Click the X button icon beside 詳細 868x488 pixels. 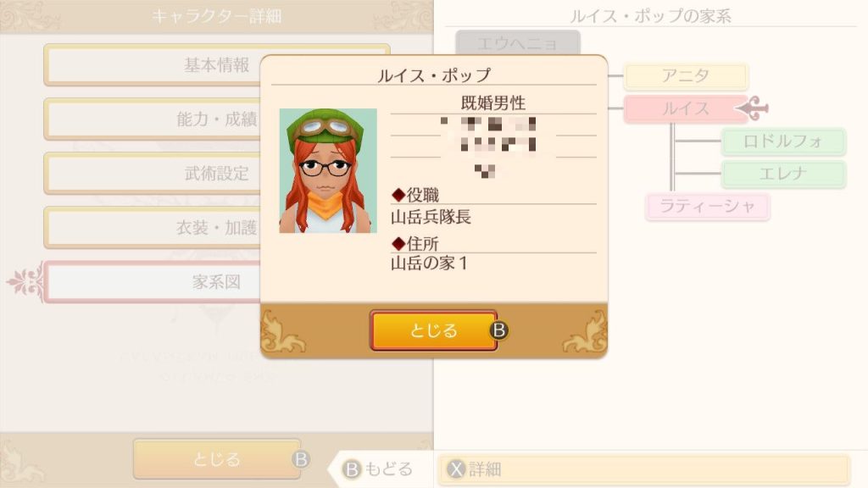point(456,469)
